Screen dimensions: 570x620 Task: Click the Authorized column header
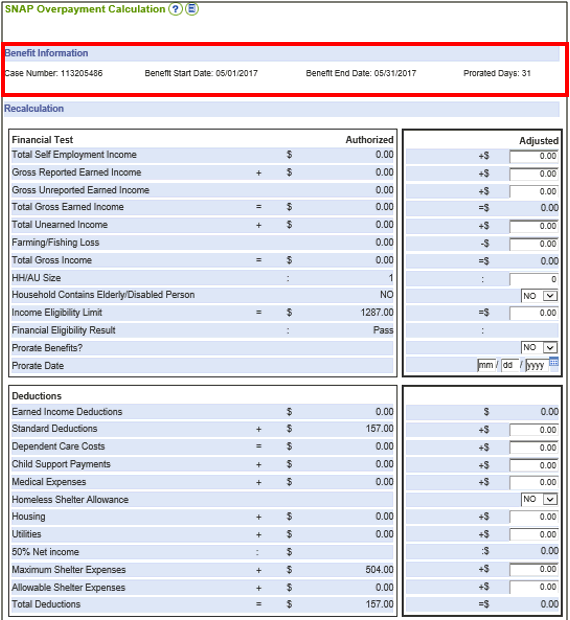pos(369,140)
